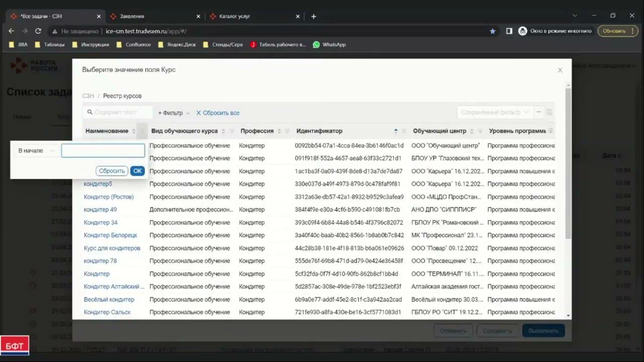This screenshot has width=644, height=362.
Task: Open the three-dot filter options menu
Action: (538, 112)
